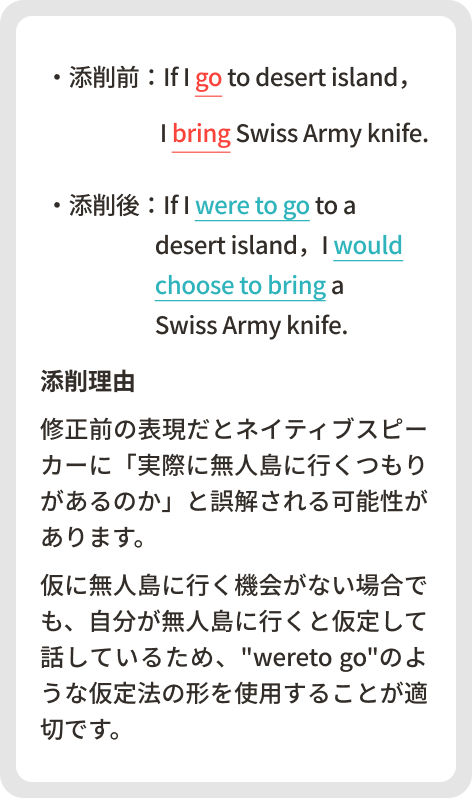This screenshot has height=798, width=472.
Task: Click the bullet before 添削前
Action: point(58,78)
